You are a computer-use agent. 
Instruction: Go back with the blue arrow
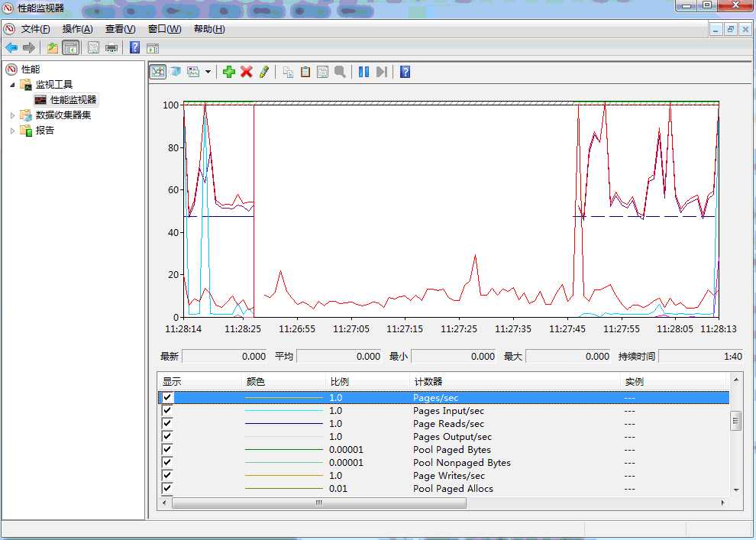pyautogui.click(x=11, y=47)
